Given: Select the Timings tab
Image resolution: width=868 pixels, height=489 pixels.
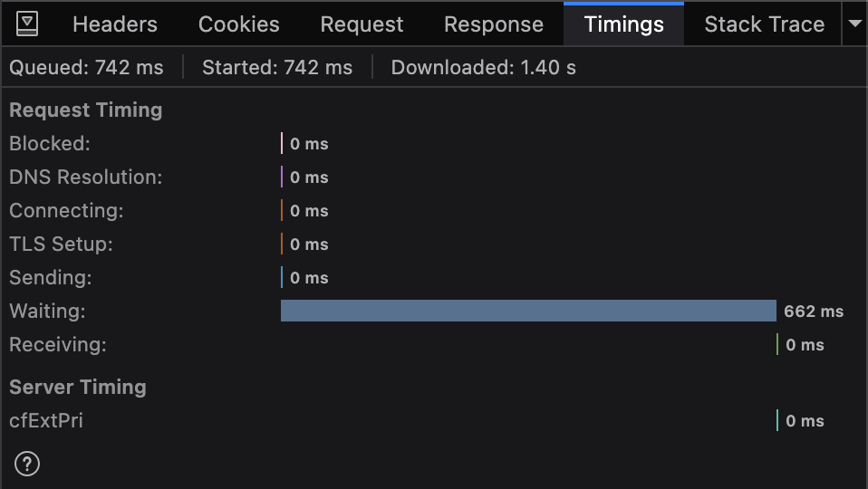Looking at the screenshot, I should click(x=623, y=24).
